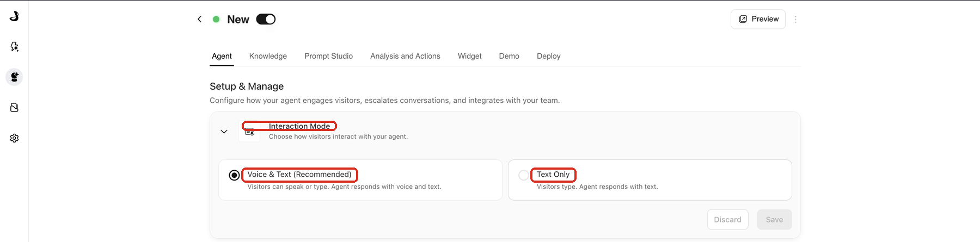Open the Demo tab
Viewport: 980px width, 242px height.
coord(509,56)
